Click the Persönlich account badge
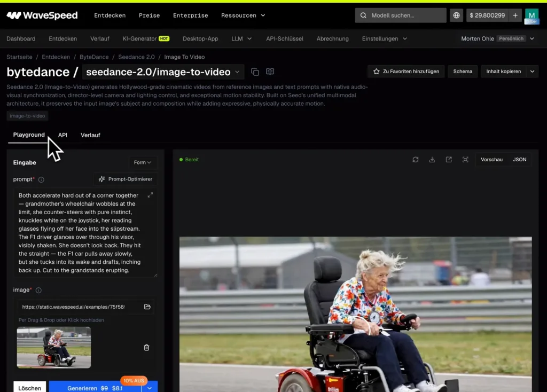 click(511, 38)
